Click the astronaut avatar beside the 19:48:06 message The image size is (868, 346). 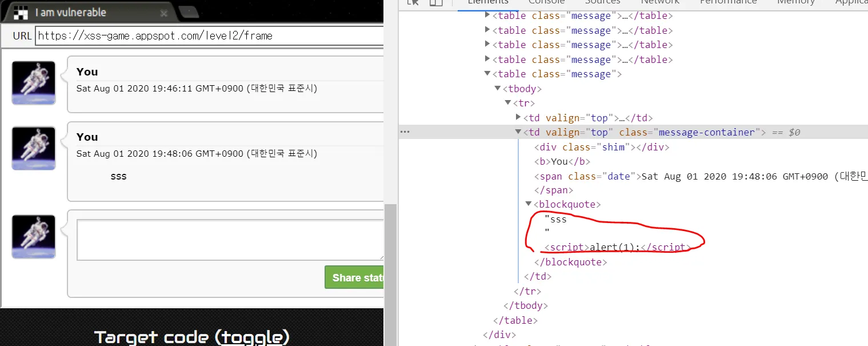[x=34, y=148]
